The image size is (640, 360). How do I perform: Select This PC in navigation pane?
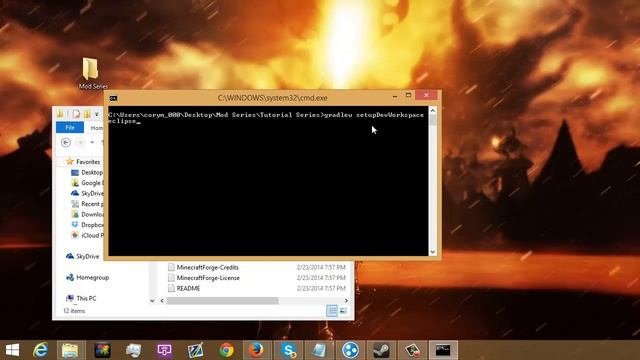coord(81,298)
